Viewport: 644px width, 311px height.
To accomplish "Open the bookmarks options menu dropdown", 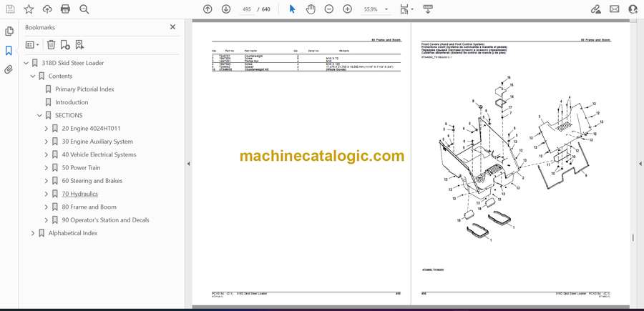I will (x=33, y=44).
